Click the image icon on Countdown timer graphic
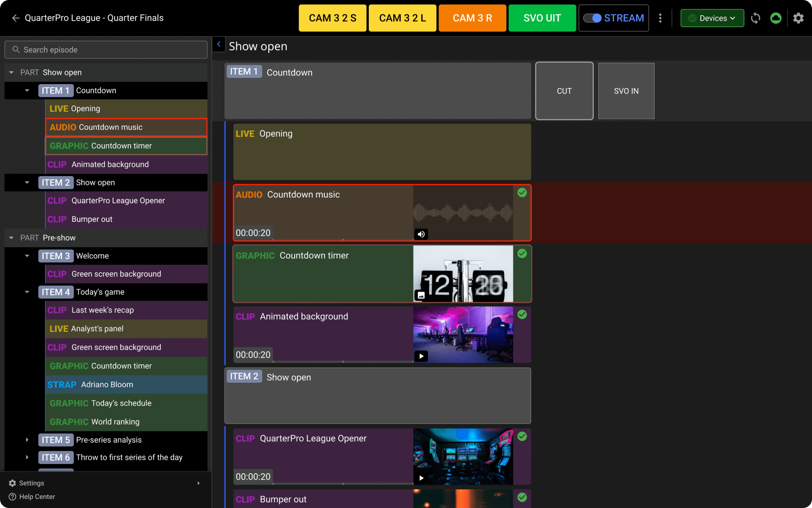This screenshot has width=812, height=508. pos(421,295)
